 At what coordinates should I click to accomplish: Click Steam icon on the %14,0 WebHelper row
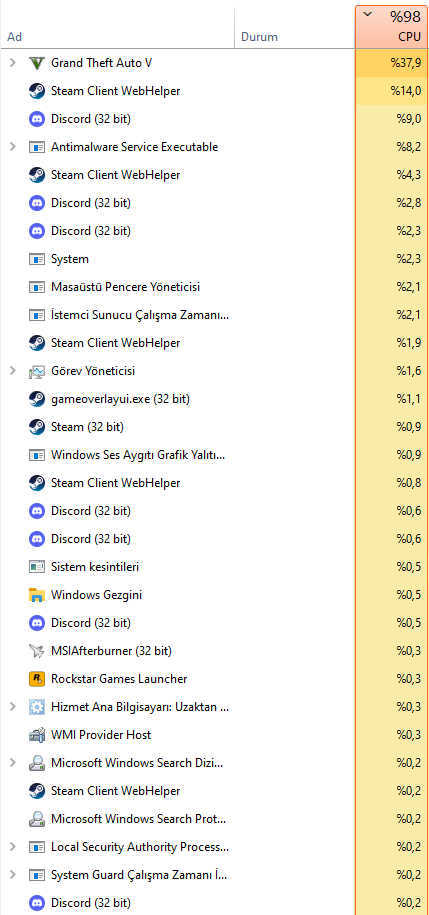tap(37, 91)
